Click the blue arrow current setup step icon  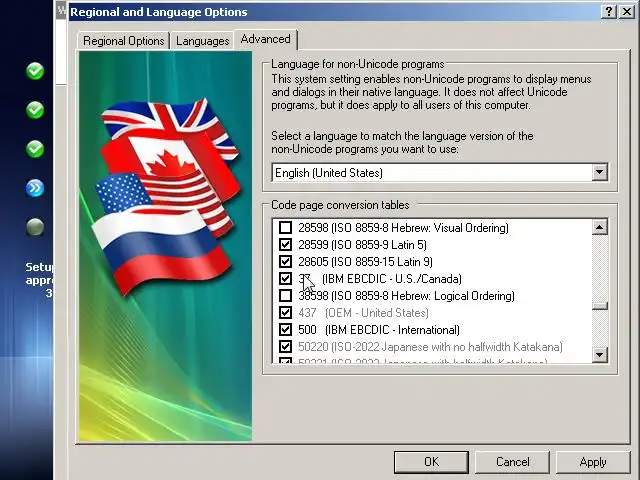point(35,188)
